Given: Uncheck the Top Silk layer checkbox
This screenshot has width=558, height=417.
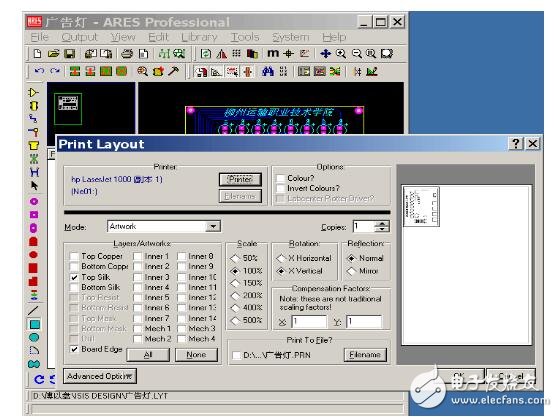Looking at the screenshot, I should pos(74,277).
